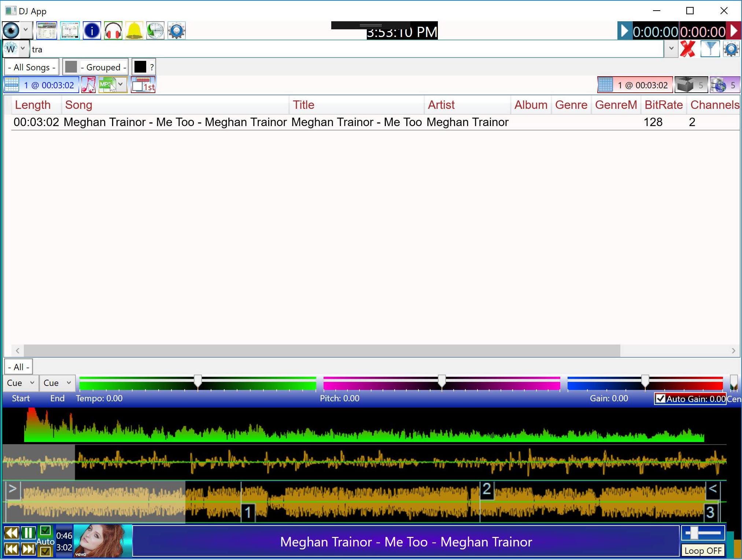This screenshot has width=742, height=560.
Task: Click hot cue marker 2 on waveform
Action: [x=487, y=489]
